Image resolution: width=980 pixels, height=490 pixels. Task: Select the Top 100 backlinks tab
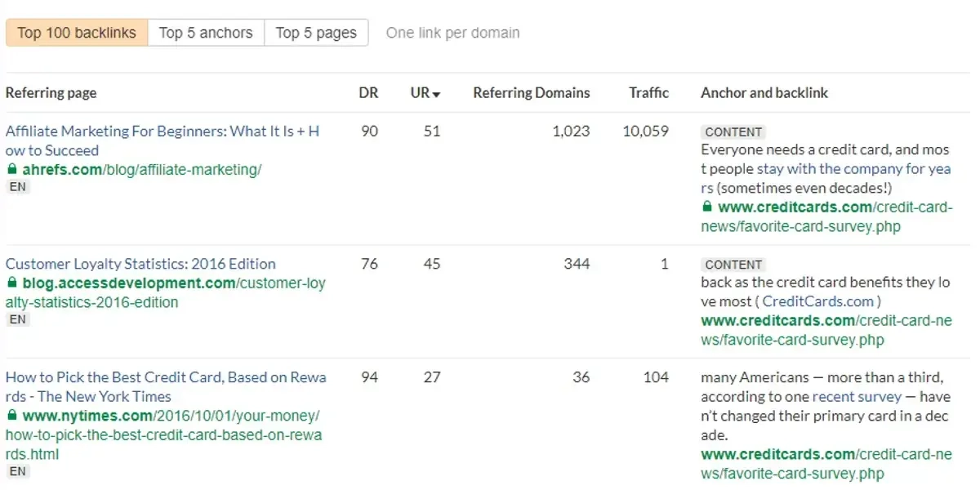[x=77, y=33]
